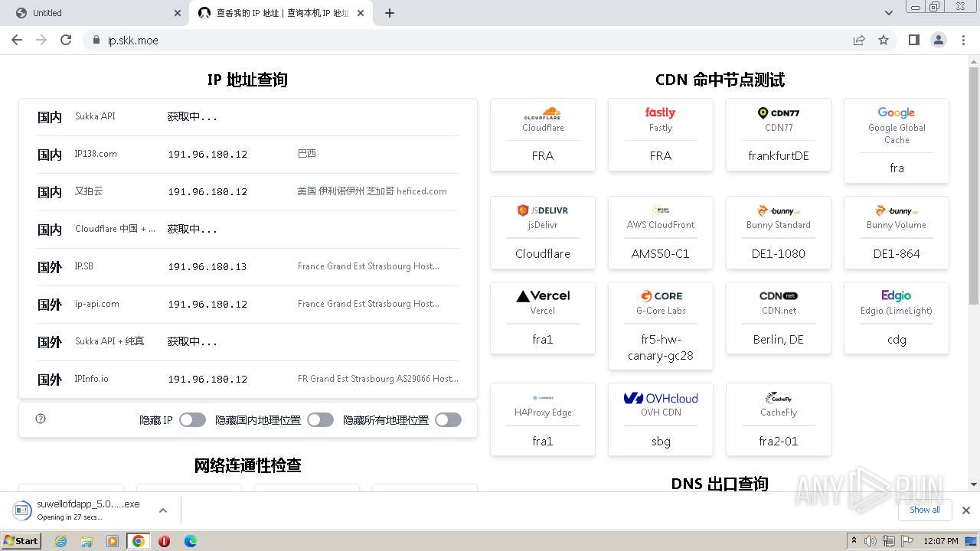The width and height of the screenshot is (980, 551).
Task: Switch to the Untitled tab
Action: (x=95, y=13)
